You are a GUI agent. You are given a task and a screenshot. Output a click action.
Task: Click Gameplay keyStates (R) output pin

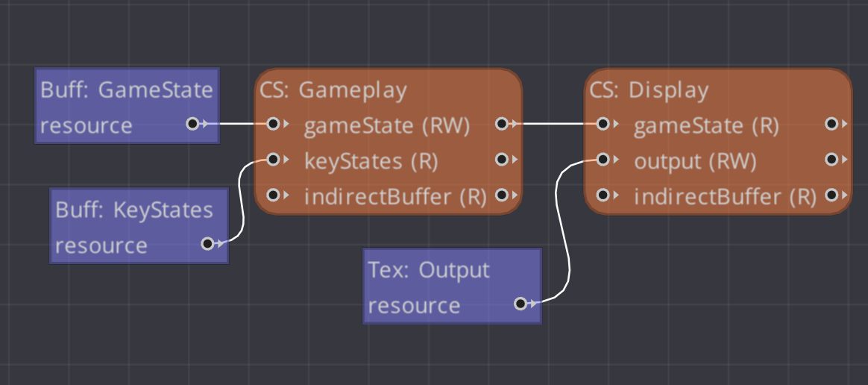point(501,159)
